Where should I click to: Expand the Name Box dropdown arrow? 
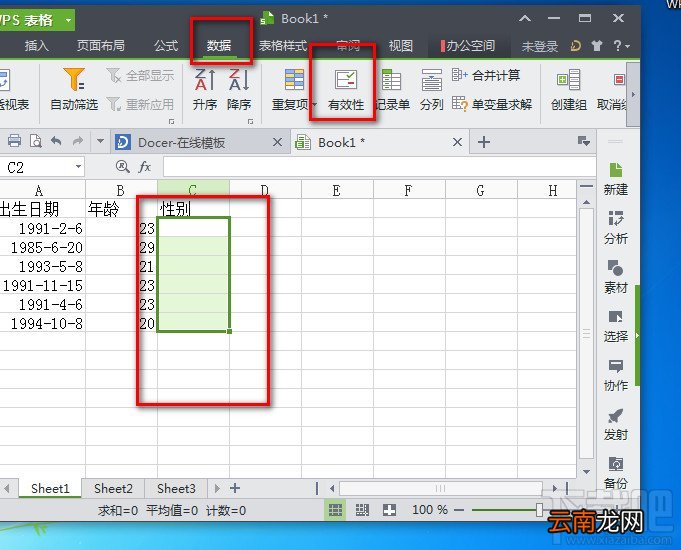78,166
